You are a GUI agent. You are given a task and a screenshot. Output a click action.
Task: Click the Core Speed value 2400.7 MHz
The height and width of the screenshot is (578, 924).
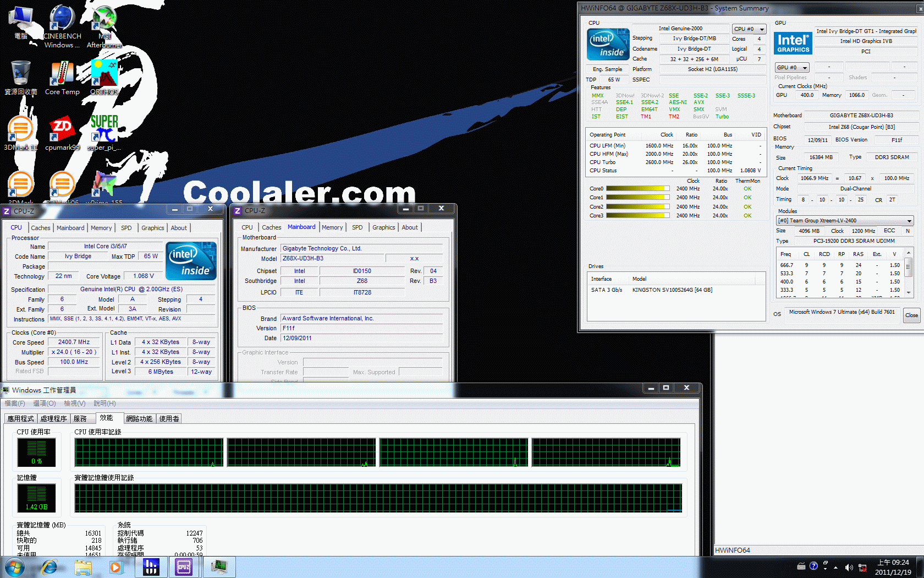click(74, 342)
